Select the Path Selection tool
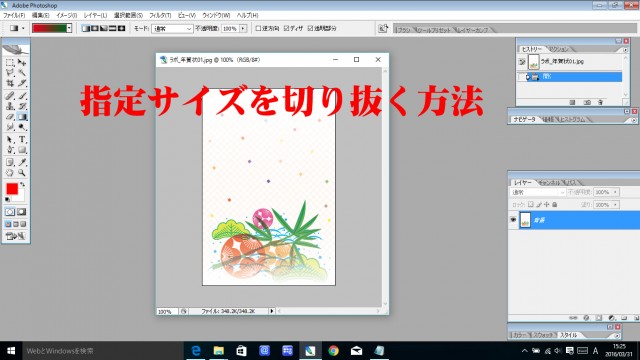Viewport: 640px width, 360px height. click(x=10, y=140)
